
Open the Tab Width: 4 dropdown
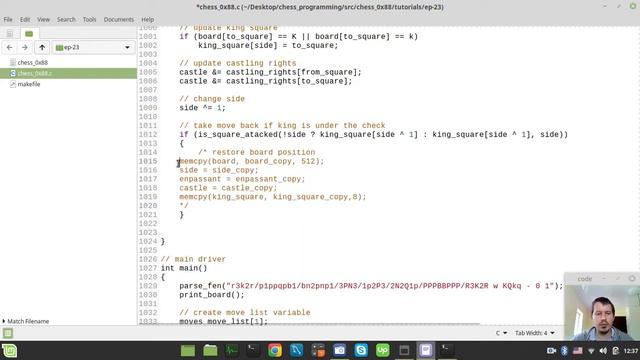pos(535,333)
